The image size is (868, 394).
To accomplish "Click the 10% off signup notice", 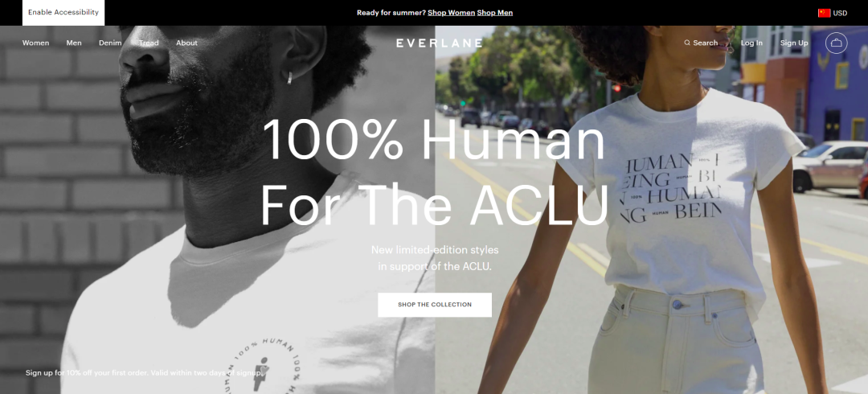I will [143, 373].
